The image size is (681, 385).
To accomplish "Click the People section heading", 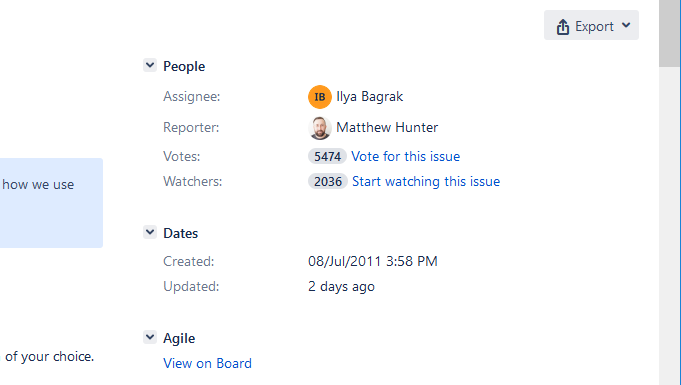I will point(184,66).
